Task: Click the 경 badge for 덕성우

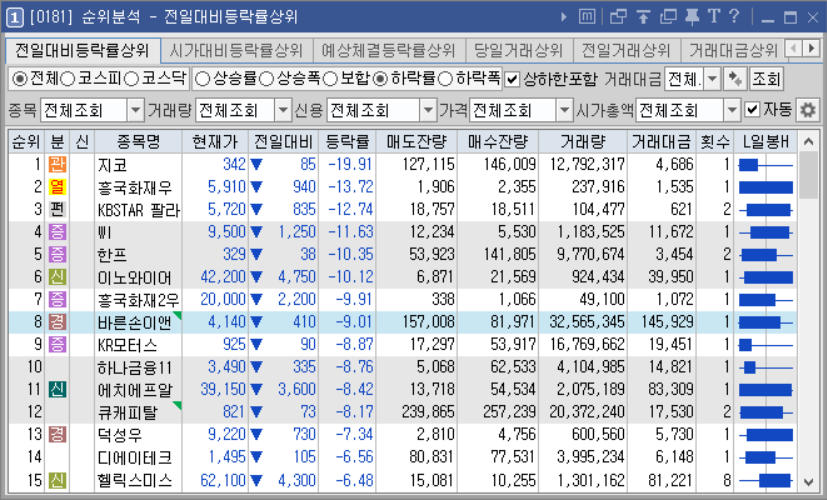Action: coord(57,435)
